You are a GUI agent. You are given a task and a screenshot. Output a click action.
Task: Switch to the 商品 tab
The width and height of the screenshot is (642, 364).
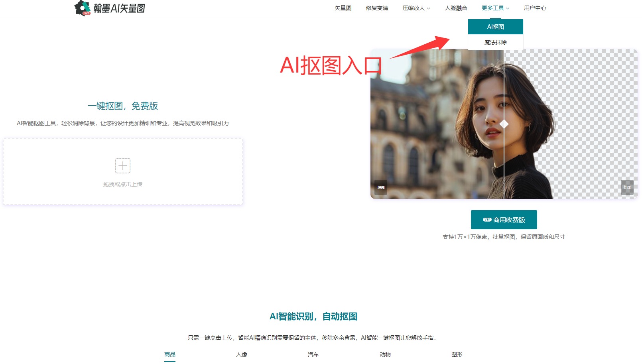pos(170,354)
